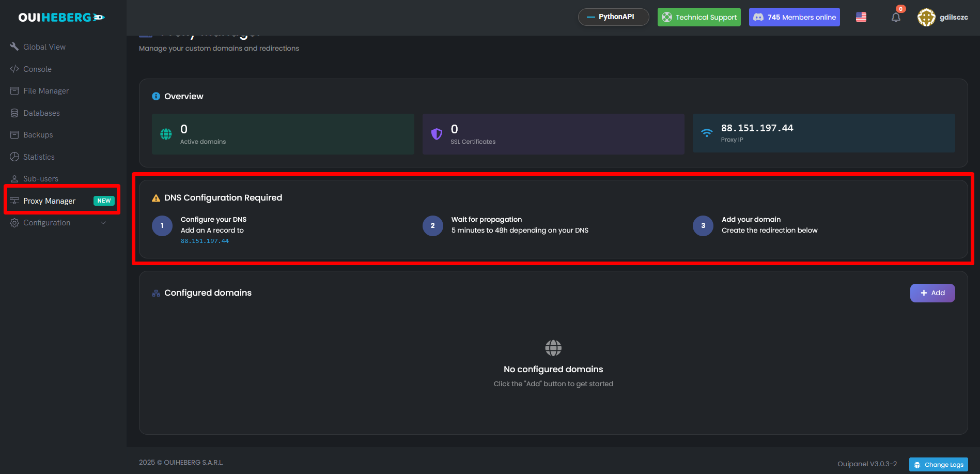Open the Console page
The image size is (980, 474).
click(x=37, y=69)
